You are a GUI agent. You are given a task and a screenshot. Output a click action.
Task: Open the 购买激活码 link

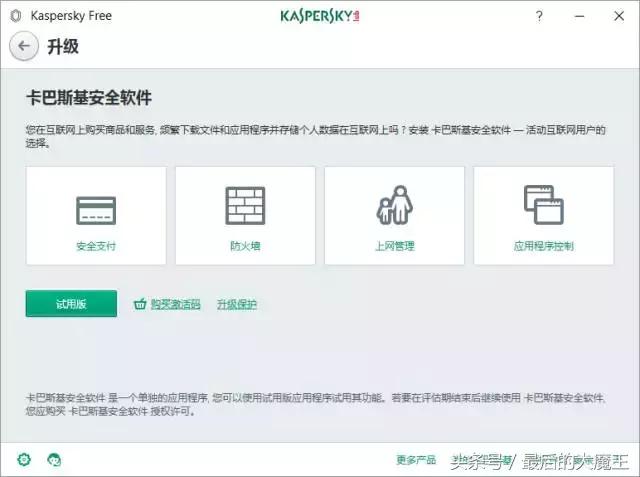[x=176, y=304]
